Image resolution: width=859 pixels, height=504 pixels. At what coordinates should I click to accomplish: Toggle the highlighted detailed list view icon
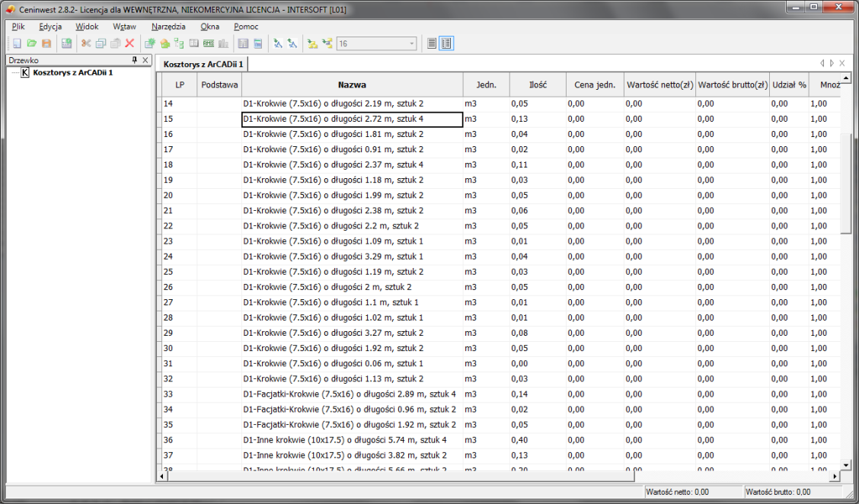(446, 43)
